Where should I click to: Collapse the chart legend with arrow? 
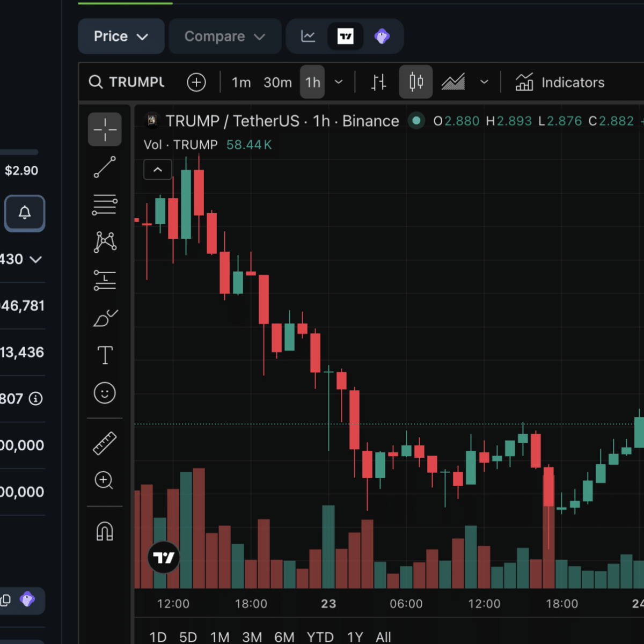(x=158, y=170)
